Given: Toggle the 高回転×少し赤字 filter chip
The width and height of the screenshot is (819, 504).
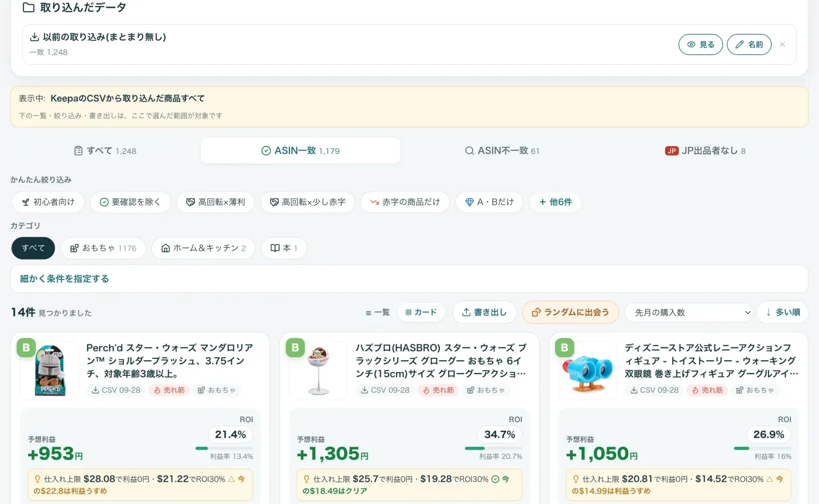Looking at the screenshot, I should 307,202.
